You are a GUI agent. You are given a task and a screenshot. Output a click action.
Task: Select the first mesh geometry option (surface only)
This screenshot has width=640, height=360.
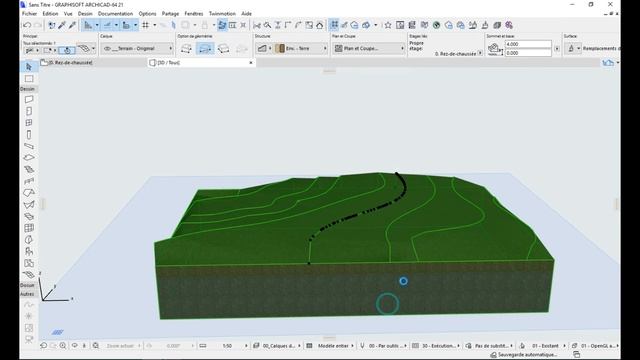186,49
